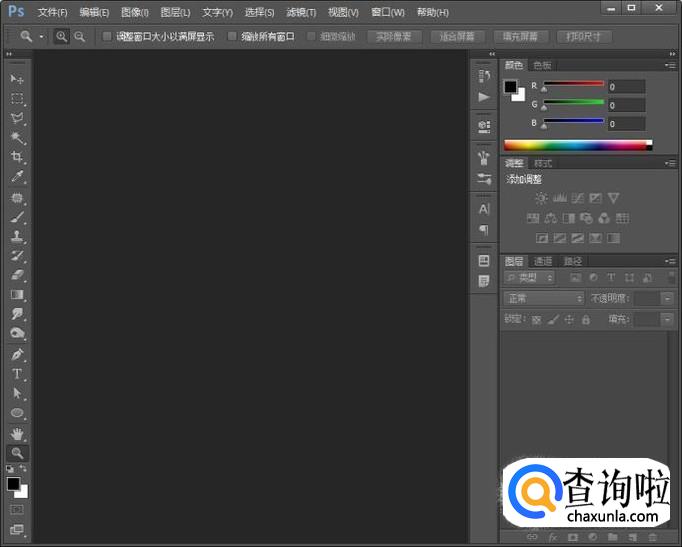Pick the Magic Wand tool
Image resolution: width=682 pixels, height=547 pixels.
[x=17, y=138]
